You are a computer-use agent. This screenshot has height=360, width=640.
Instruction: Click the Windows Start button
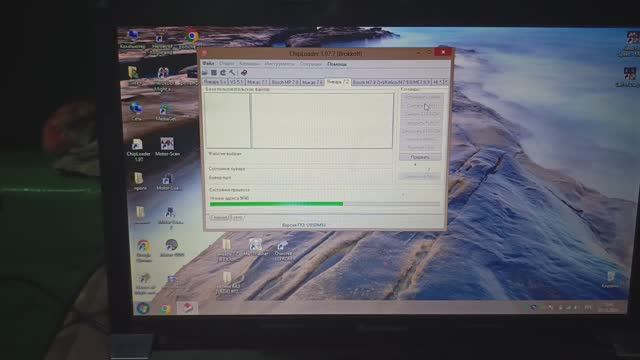143,308
